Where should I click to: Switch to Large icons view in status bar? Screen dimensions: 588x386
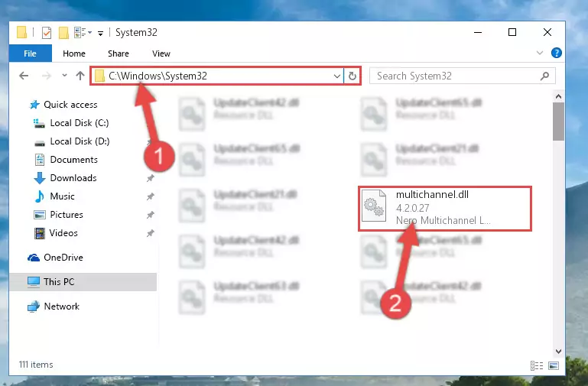[554, 365]
